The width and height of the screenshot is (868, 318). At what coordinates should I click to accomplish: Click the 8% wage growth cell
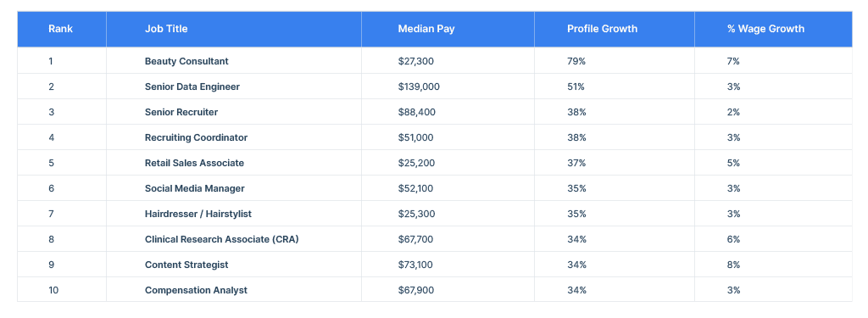click(x=733, y=265)
